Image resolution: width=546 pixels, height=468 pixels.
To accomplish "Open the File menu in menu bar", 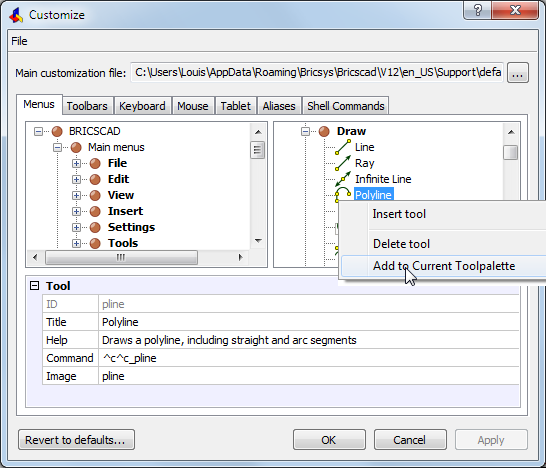I will coord(19,41).
